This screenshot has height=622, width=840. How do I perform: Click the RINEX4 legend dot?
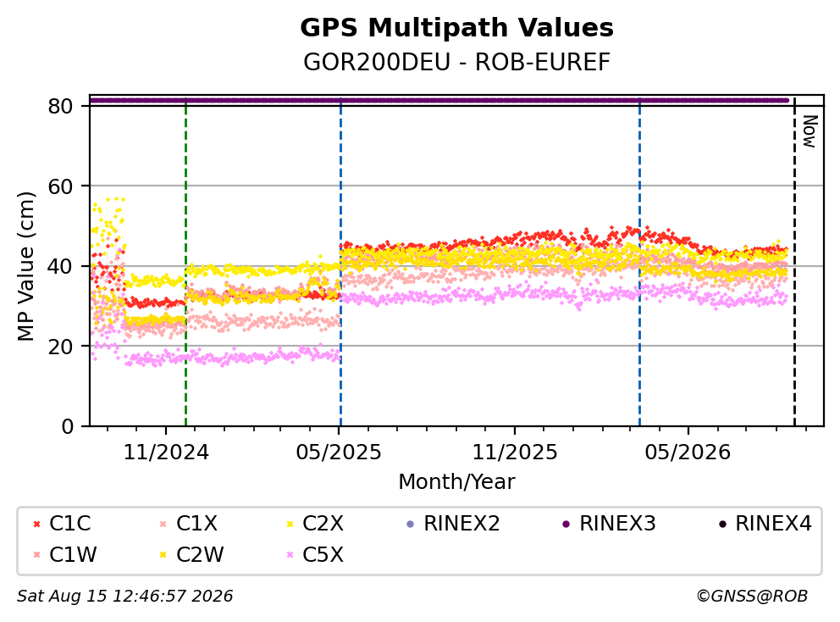click(x=722, y=524)
